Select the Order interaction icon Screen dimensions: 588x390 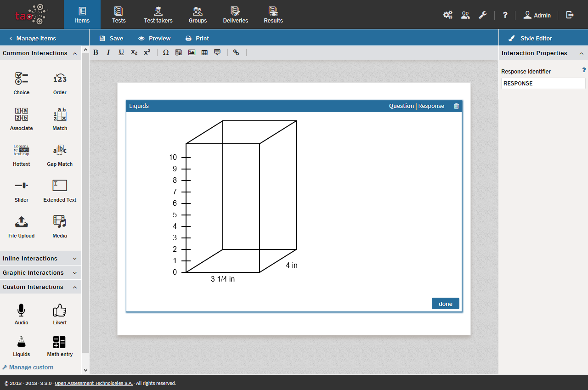click(x=60, y=79)
